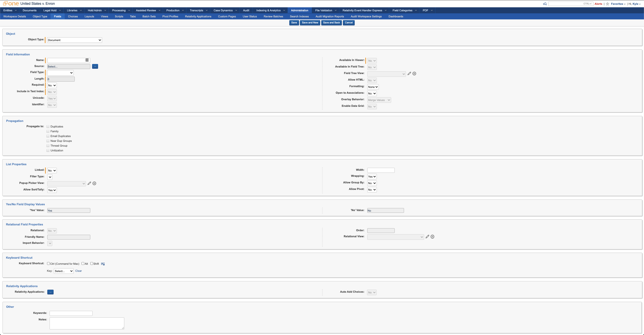The height and width of the screenshot is (335, 644).
Task: Expand the Field Categories menu chevron
Action: (x=416, y=10)
